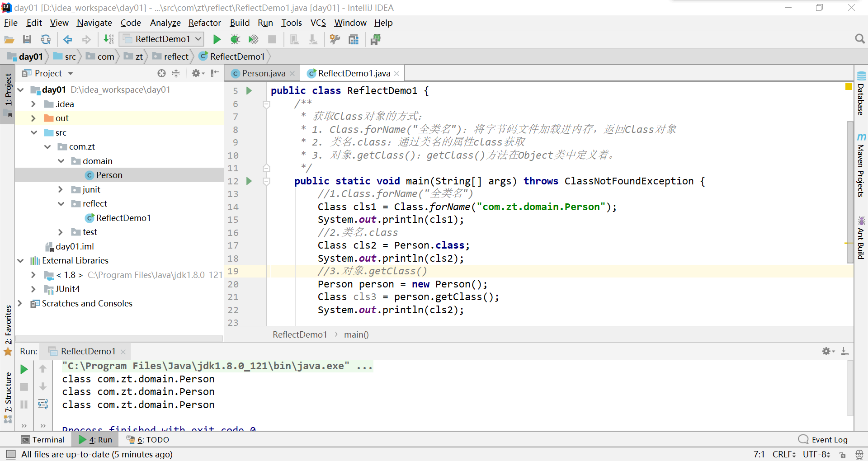Screen dimensions: 868x461
Task: Click the Run console vertical scrollbar
Action: [x=849, y=388]
